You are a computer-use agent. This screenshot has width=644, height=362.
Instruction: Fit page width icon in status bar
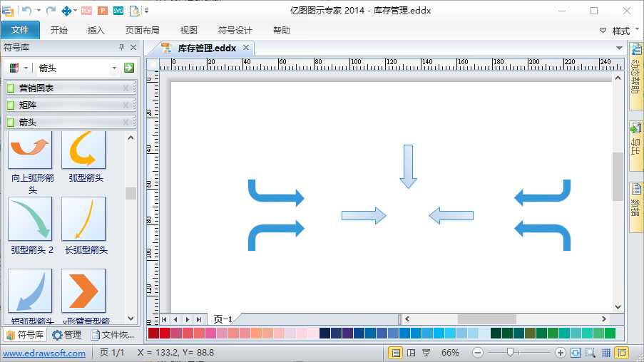coord(576,353)
